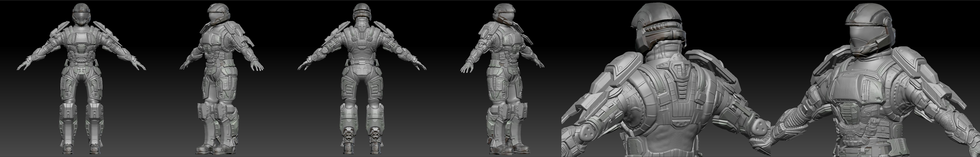
Task: Open the close-up front helmet and chest render
Action: pos(875,79)
